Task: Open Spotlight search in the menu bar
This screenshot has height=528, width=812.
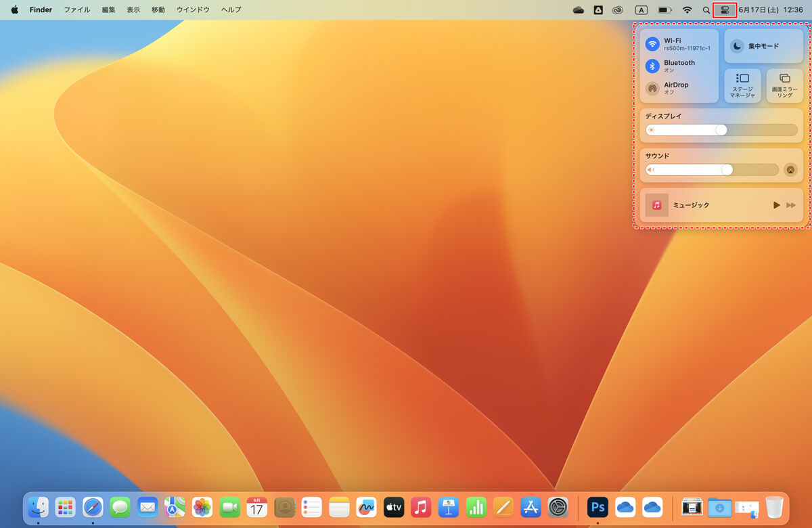Action: click(x=706, y=10)
